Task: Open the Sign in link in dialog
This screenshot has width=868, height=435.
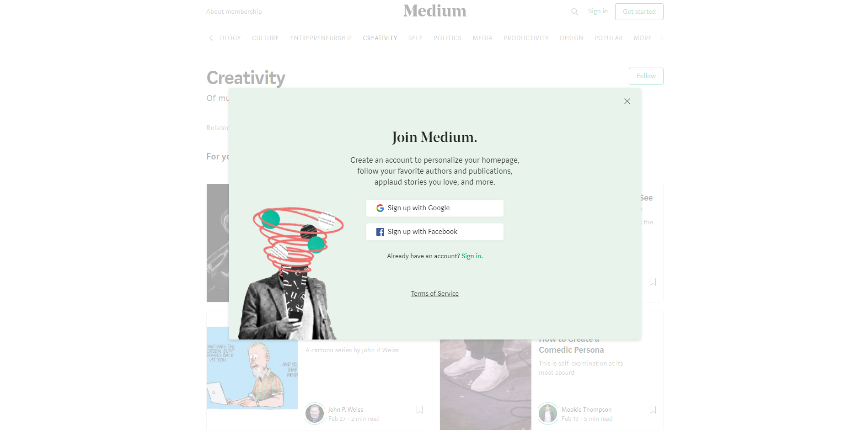Action: 471,256
